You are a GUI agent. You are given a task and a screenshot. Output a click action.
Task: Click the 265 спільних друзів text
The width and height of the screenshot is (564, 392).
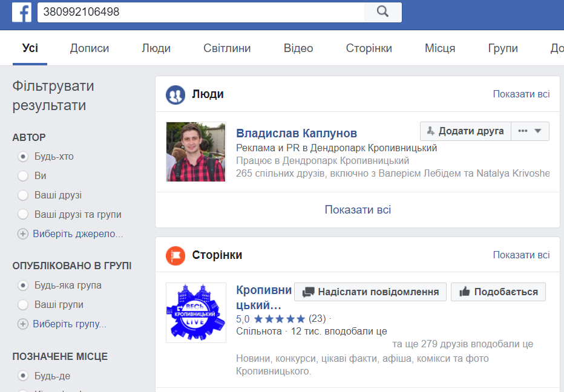393,174
